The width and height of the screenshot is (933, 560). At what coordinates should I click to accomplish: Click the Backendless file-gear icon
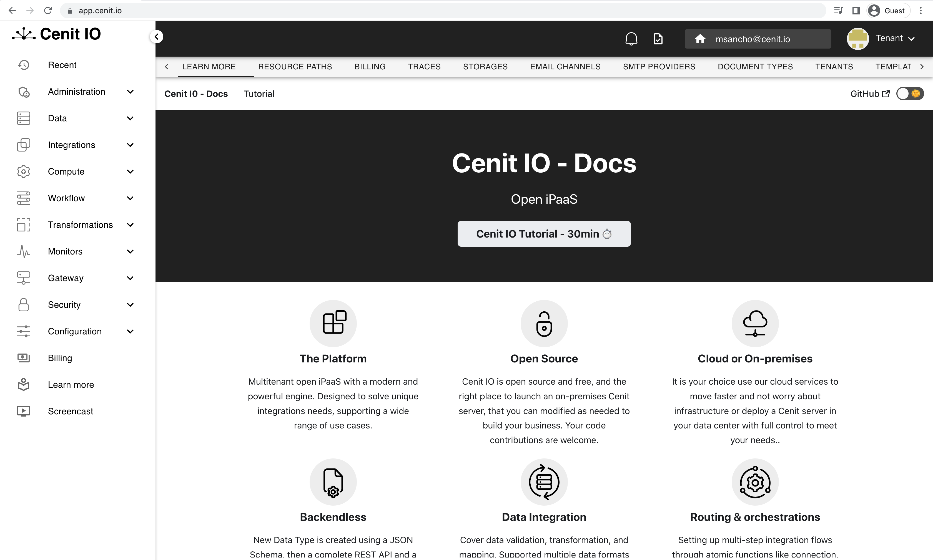coord(333,482)
